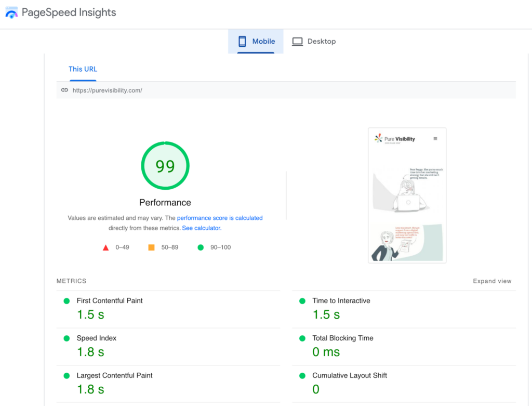
Task: Click the Desktop monitor icon
Action: coord(297,41)
